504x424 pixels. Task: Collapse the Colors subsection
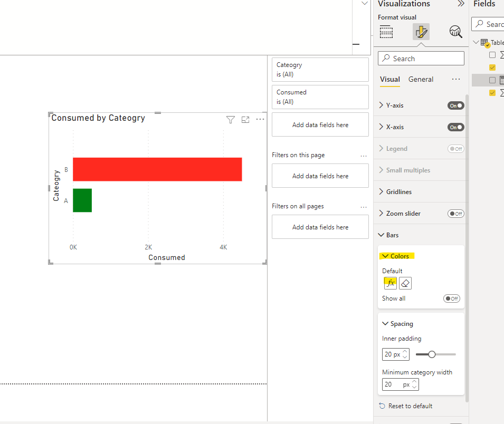[x=385, y=256]
